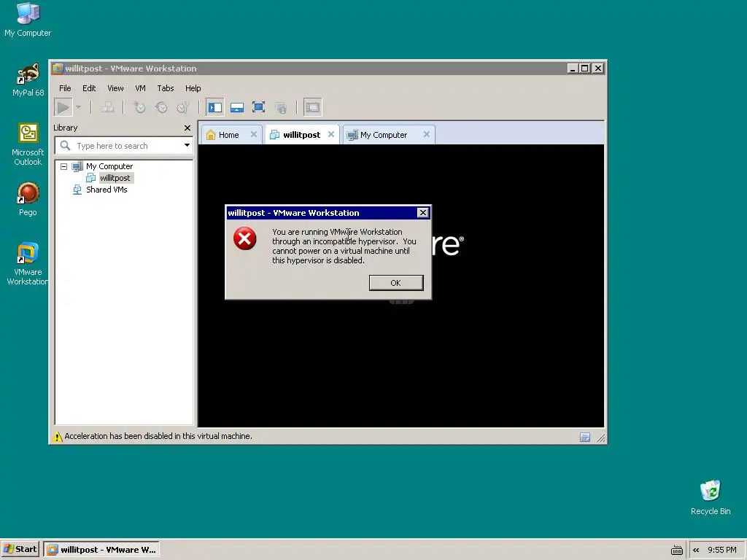This screenshot has width=747, height=560.
Task: Click the Enter Full Screen toolbar icon
Action: (x=259, y=108)
